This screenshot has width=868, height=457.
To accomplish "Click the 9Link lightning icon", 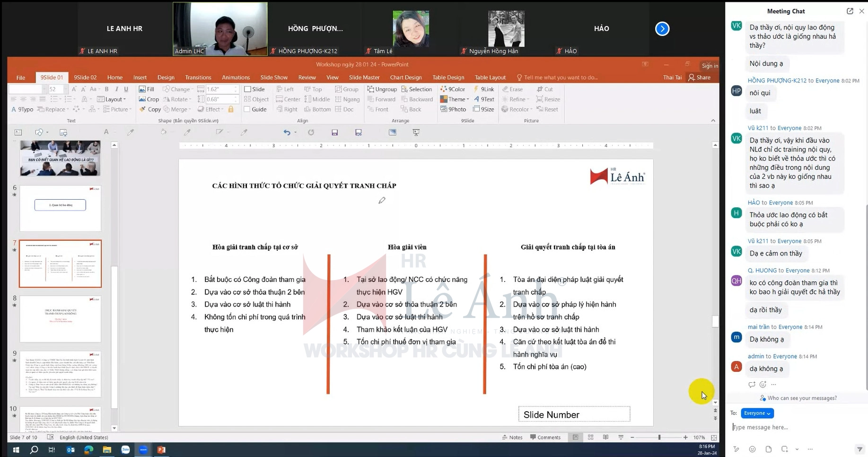I will pyautogui.click(x=476, y=89).
